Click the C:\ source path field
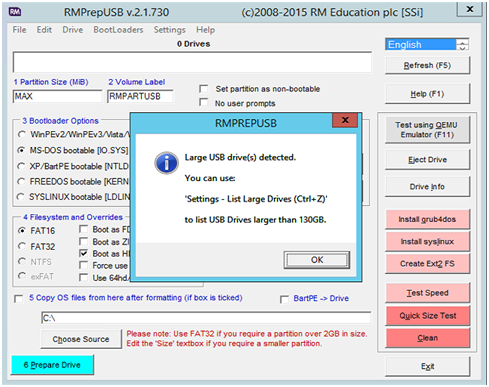 206,318
